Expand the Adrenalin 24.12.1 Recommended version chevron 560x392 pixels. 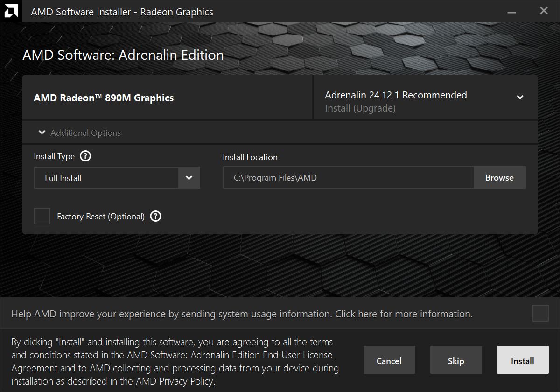[520, 98]
